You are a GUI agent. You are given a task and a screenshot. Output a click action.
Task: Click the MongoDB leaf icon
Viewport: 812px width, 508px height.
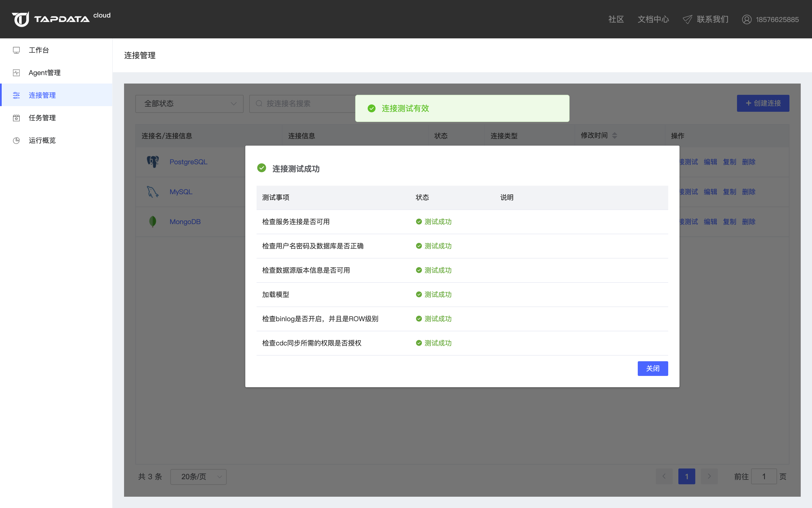pos(153,222)
